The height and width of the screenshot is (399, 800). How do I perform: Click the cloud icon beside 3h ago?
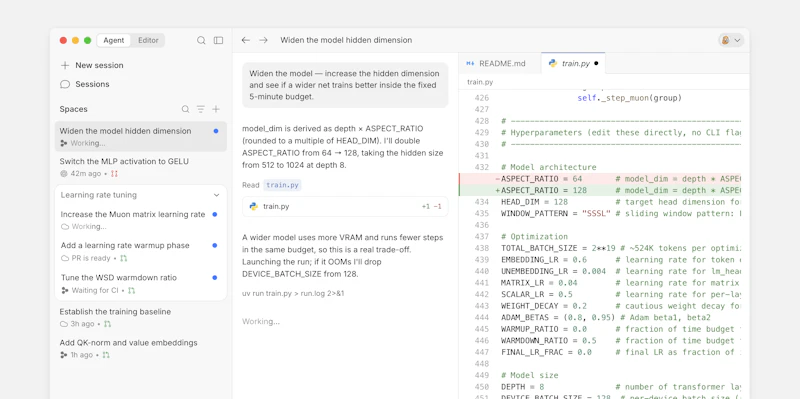click(64, 324)
